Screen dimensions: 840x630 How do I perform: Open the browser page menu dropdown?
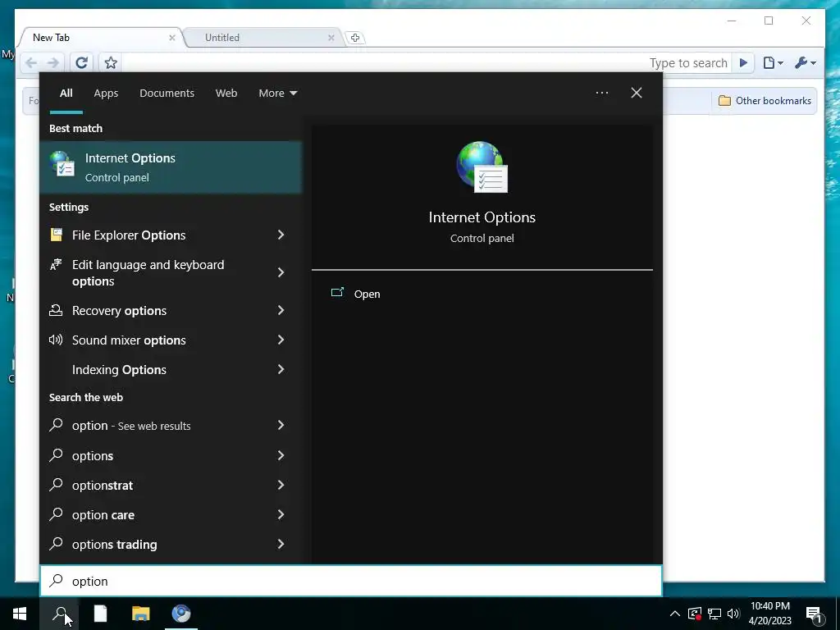[773, 62]
